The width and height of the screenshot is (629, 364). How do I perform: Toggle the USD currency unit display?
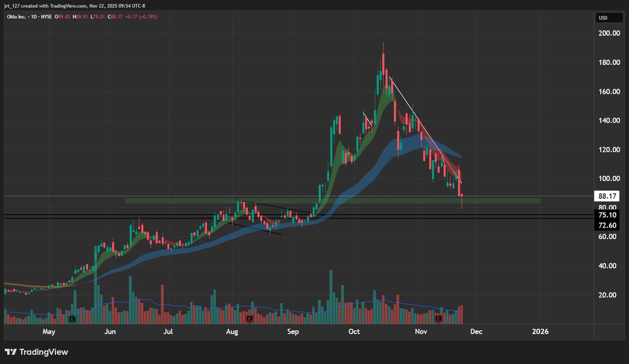tap(609, 17)
